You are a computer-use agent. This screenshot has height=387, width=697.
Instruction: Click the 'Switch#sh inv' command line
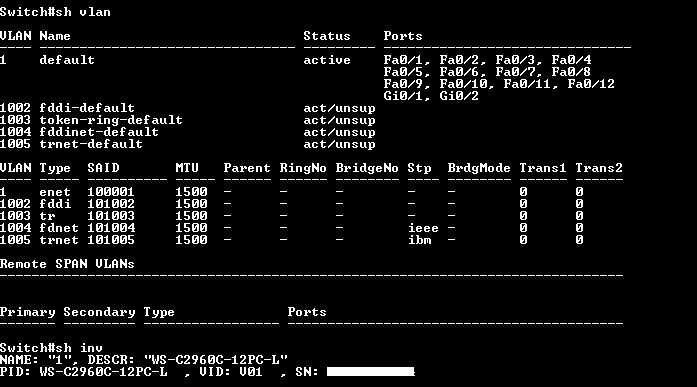click(x=51, y=348)
